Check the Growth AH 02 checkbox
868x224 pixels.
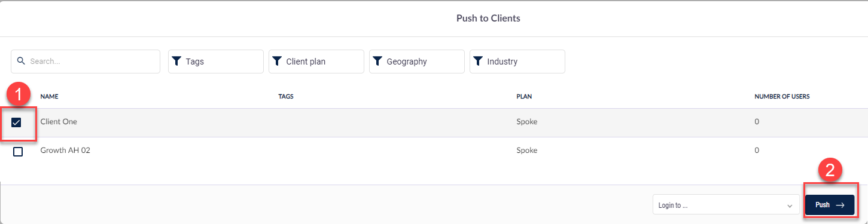[x=18, y=152]
